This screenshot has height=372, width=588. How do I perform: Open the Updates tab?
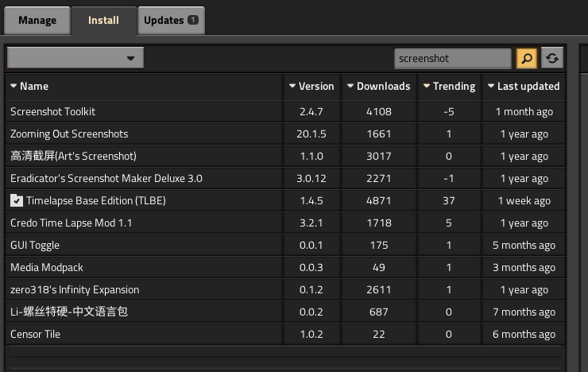click(171, 20)
